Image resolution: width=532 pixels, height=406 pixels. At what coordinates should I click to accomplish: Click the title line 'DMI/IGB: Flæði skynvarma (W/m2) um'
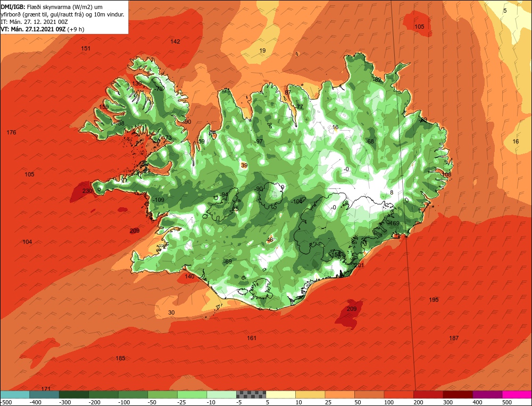tap(52, 7)
